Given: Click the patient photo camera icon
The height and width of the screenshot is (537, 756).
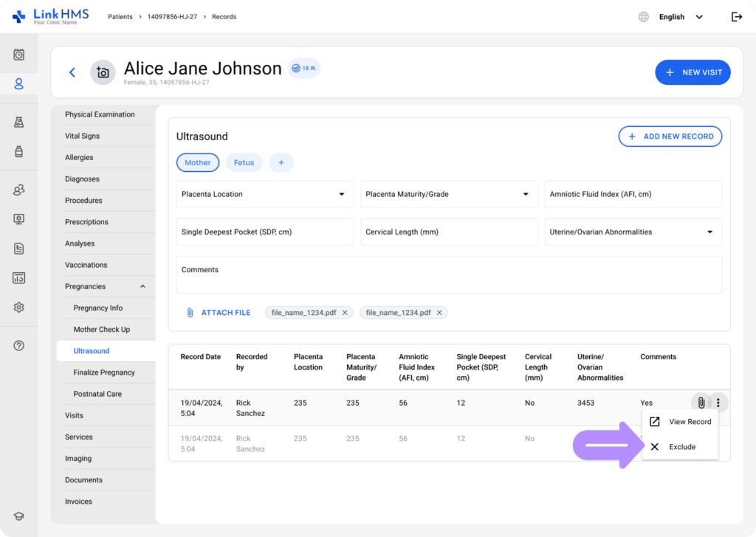Looking at the screenshot, I should 103,72.
